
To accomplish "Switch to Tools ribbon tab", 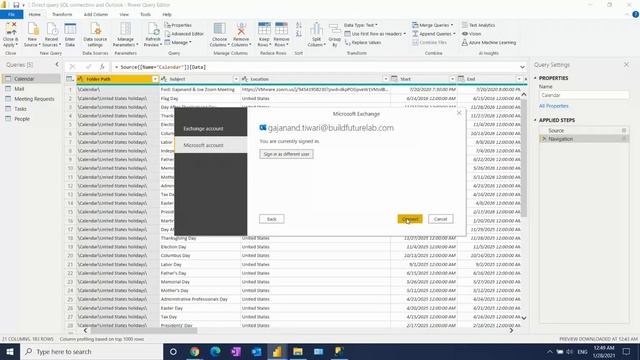I will [145, 14].
